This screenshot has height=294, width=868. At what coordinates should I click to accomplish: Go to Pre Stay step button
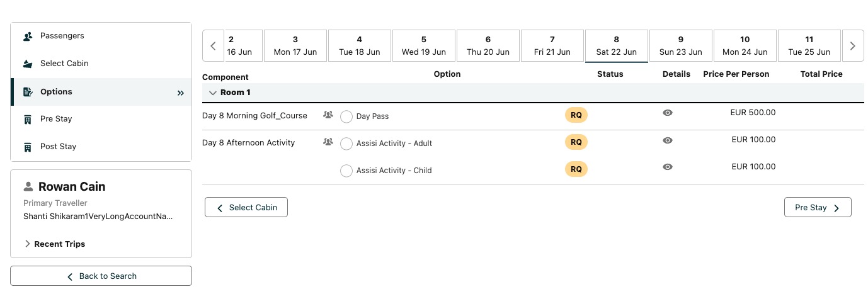click(x=817, y=208)
